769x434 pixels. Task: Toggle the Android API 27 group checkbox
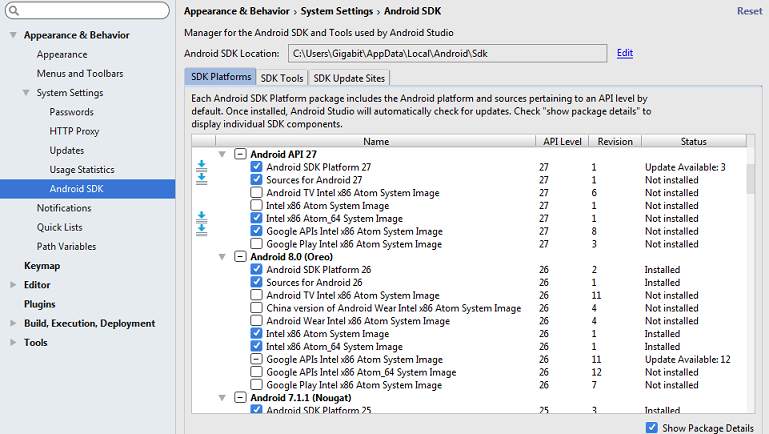click(x=240, y=154)
